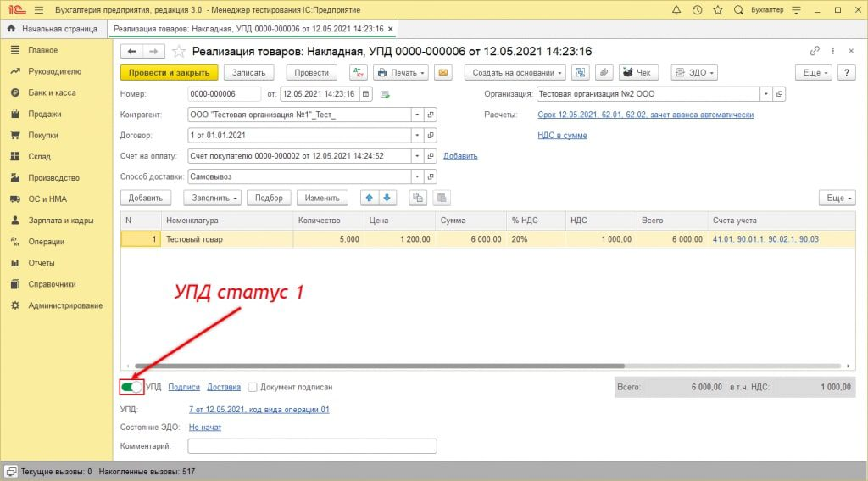Open favorites star in title bar
This screenshot has height=481, width=868.
click(718, 10)
